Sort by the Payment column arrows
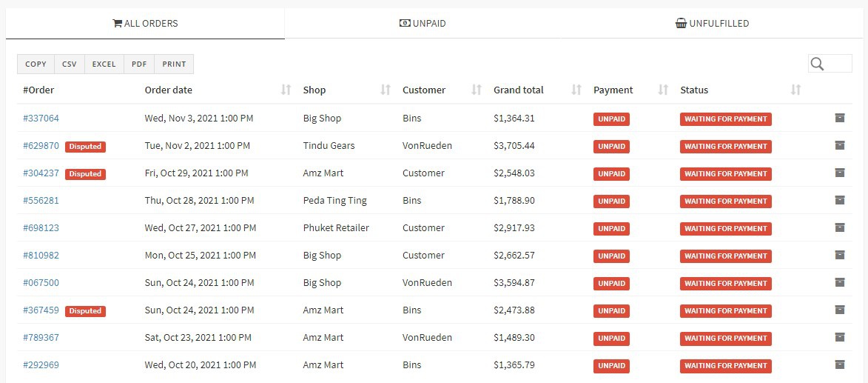The image size is (868, 383). pyautogui.click(x=663, y=90)
